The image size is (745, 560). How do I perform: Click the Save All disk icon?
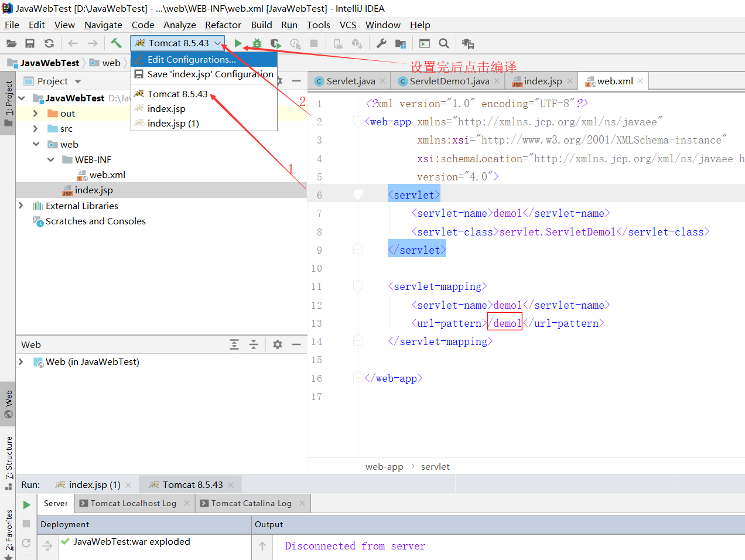pyautogui.click(x=30, y=43)
